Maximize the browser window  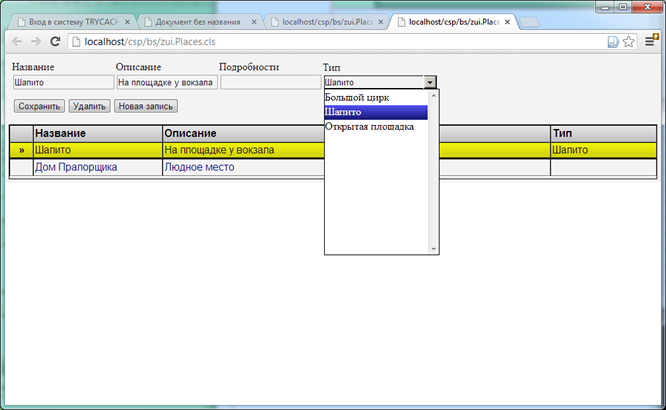(x=623, y=7)
